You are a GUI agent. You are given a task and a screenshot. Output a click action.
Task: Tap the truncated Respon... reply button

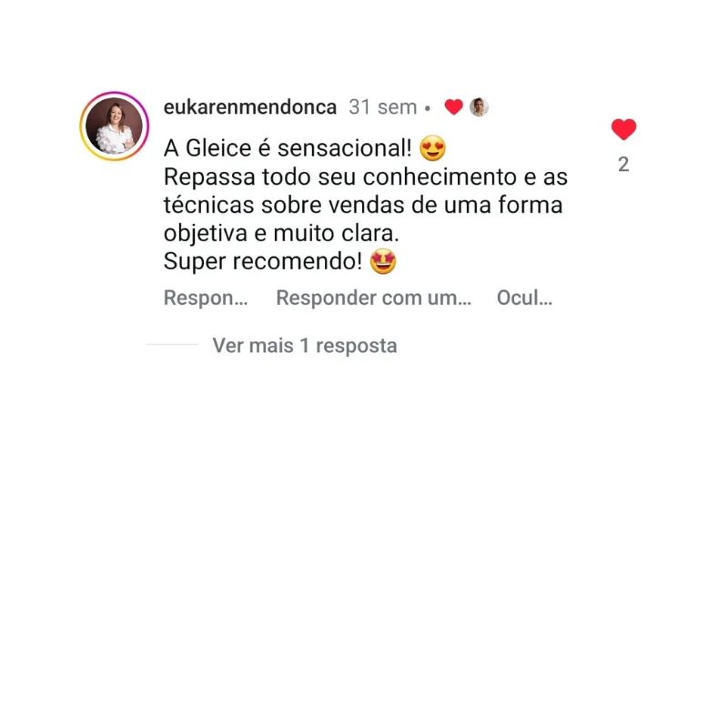[x=206, y=298]
